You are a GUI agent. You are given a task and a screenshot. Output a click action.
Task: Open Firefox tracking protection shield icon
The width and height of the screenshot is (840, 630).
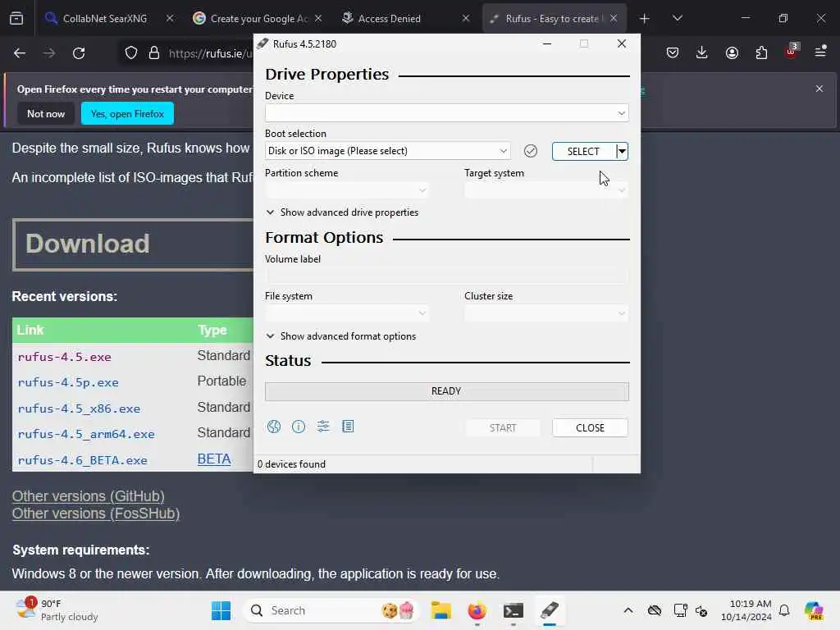[x=131, y=53]
